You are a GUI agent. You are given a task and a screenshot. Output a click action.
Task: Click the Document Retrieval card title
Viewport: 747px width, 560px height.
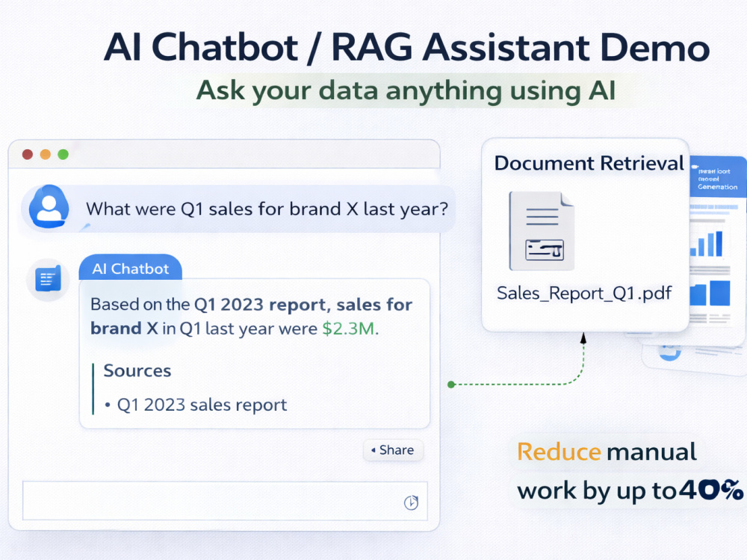click(589, 164)
